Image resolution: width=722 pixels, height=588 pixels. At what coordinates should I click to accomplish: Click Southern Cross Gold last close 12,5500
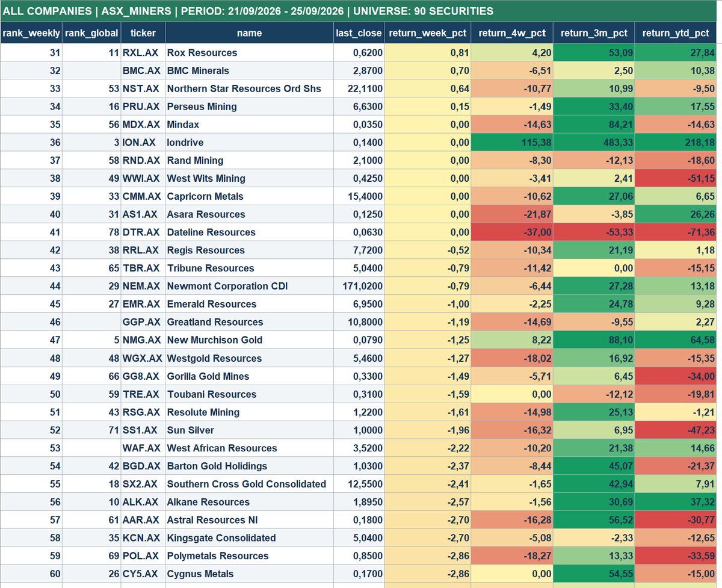pyautogui.click(x=359, y=484)
